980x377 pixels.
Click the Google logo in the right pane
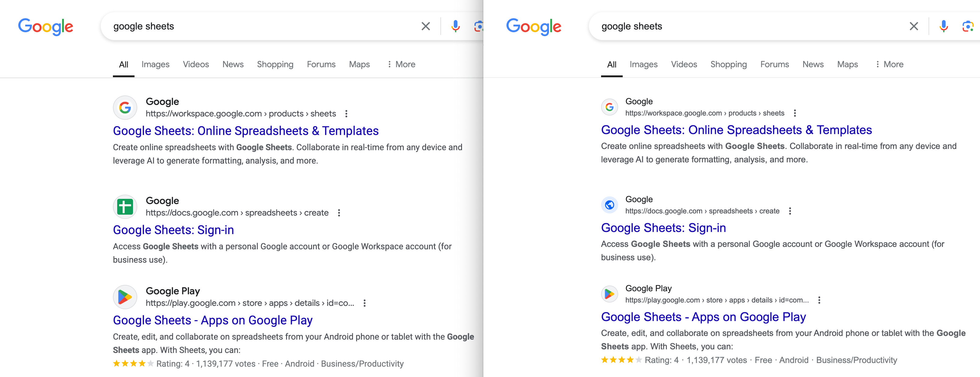tap(533, 27)
